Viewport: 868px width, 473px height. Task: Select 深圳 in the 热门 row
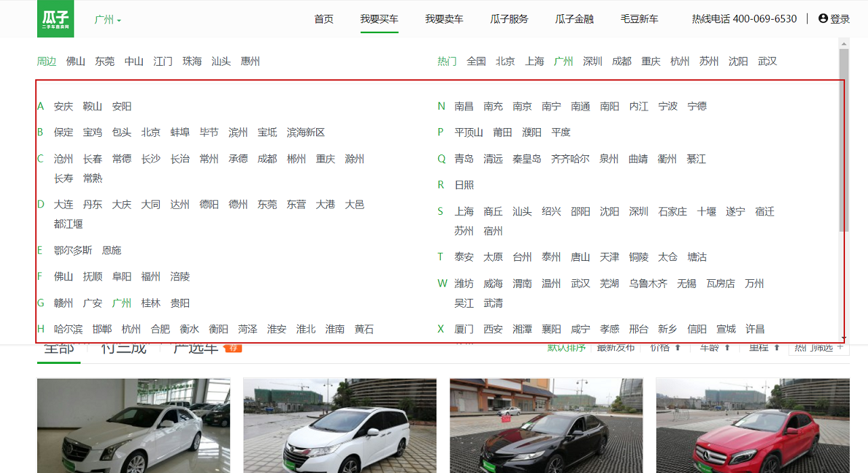coord(592,61)
